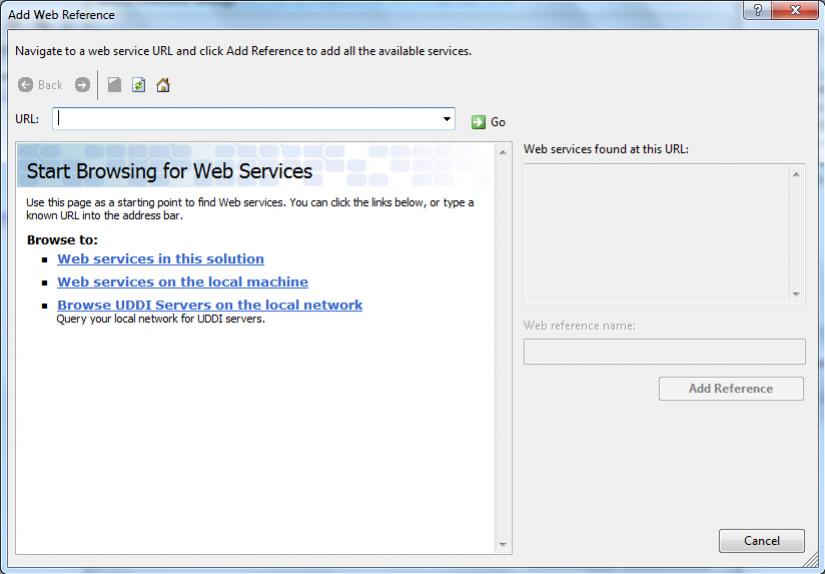Open Web services in this solution
Screen dimensions: 825x574
click(x=160, y=258)
